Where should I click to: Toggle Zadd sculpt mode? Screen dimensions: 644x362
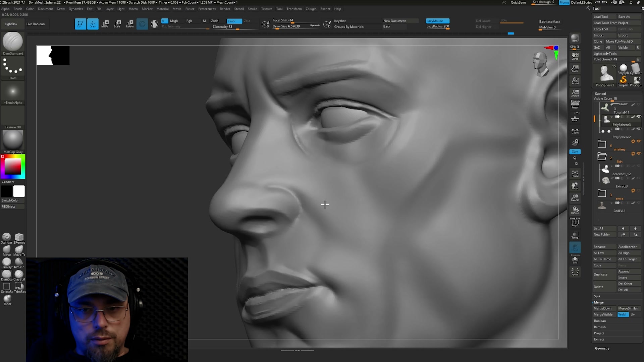tap(215, 21)
